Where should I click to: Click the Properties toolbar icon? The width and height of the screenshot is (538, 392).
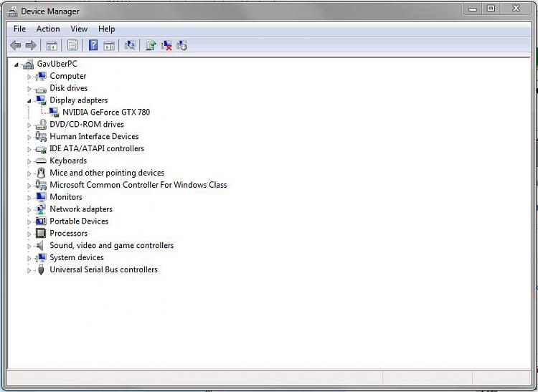pyautogui.click(x=72, y=45)
